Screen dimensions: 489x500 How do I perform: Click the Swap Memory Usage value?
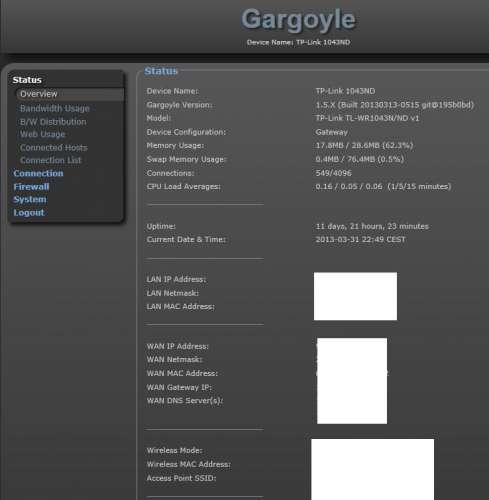360,159
